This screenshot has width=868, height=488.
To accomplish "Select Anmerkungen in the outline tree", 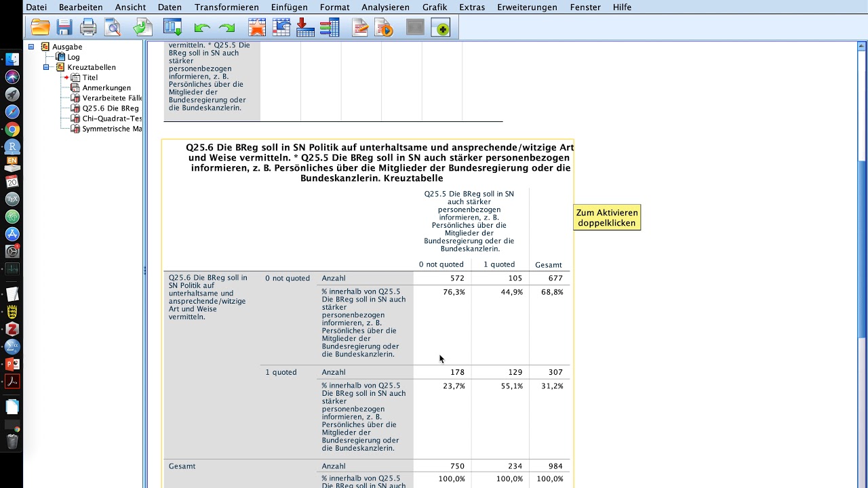I will 106,87.
